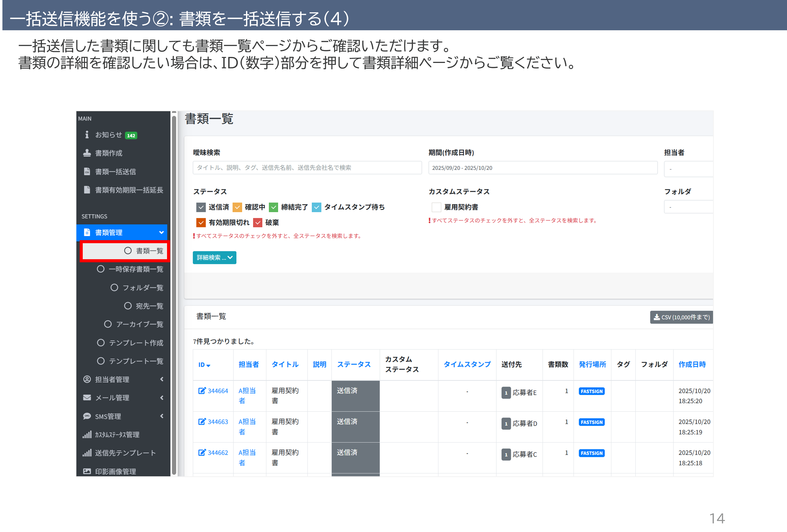
Task: Click the 書類作成 stamp icon
Action: click(87, 153)
